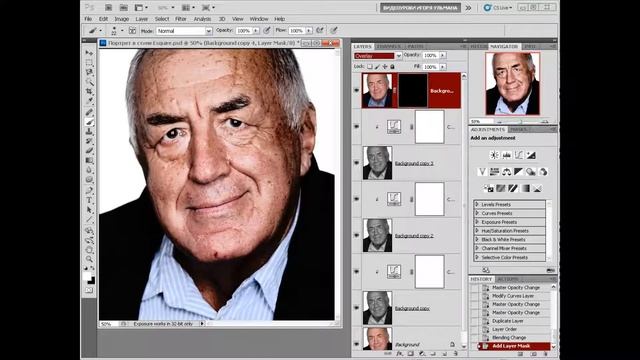Open the Overlay blend mode dropdown

pos(378,56)
